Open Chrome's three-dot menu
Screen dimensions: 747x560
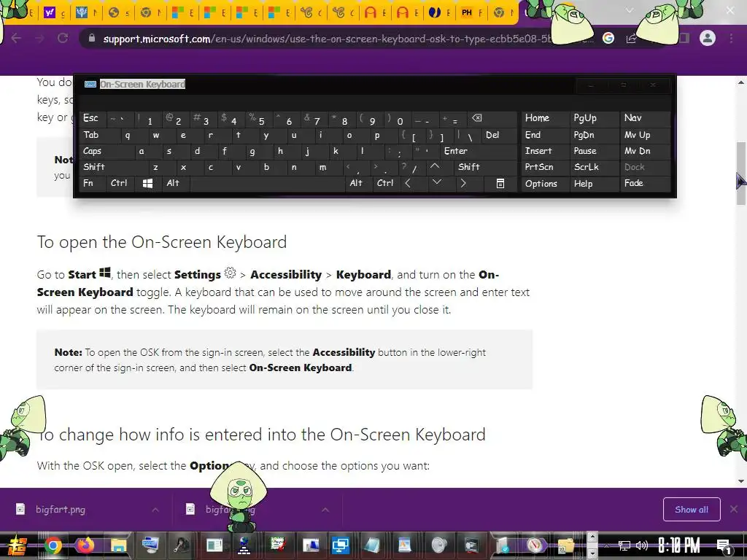(x=731, y=38)
